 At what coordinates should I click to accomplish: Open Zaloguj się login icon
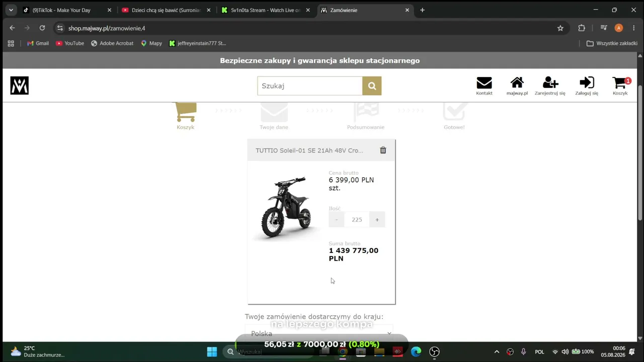587,86
